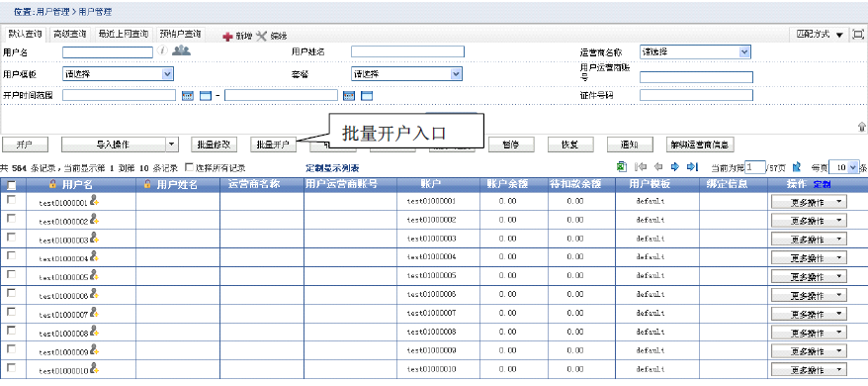This screenshot has height=386, width=868.
Task: Focus the 用户姓名 input field
Action: 407,51
